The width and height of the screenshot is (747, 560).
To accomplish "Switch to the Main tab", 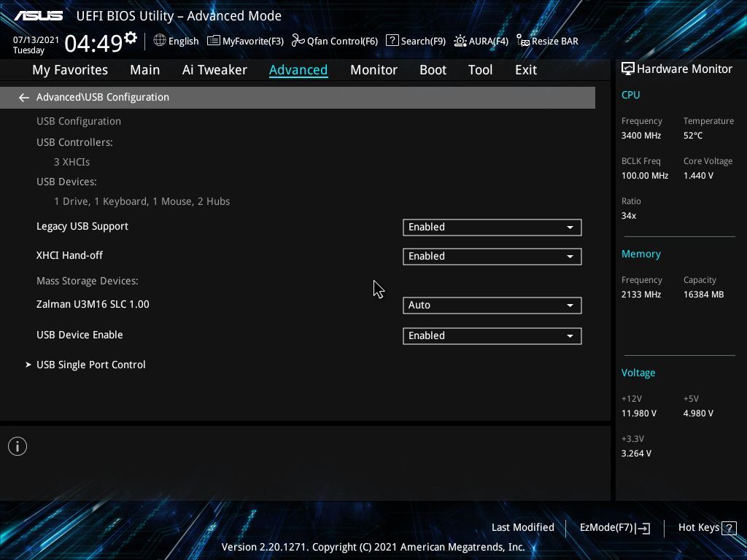I will tap(145, 70).
